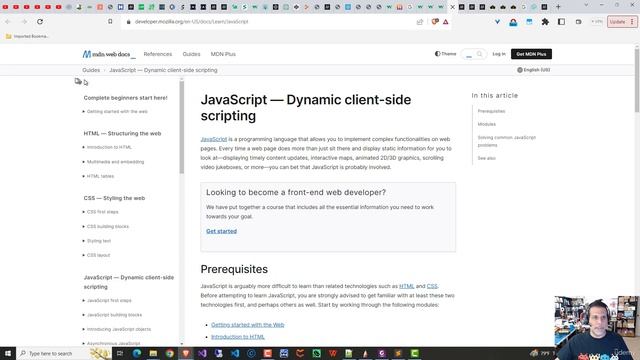Open the MDN Plus menu
The image size is (640, 360).
tap(223, 54)
